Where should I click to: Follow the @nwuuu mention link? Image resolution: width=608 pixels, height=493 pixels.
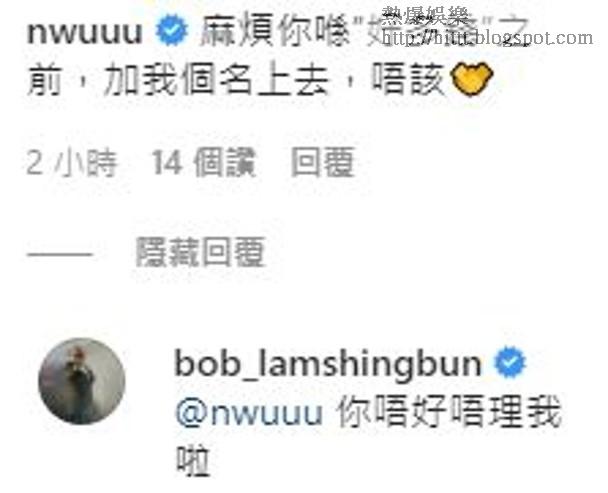[249, 412]
